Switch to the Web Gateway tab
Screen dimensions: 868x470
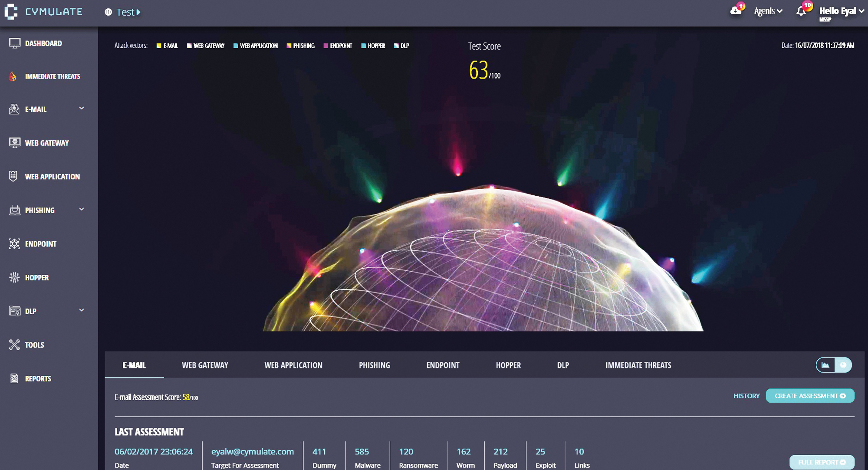tap(205, 365)
